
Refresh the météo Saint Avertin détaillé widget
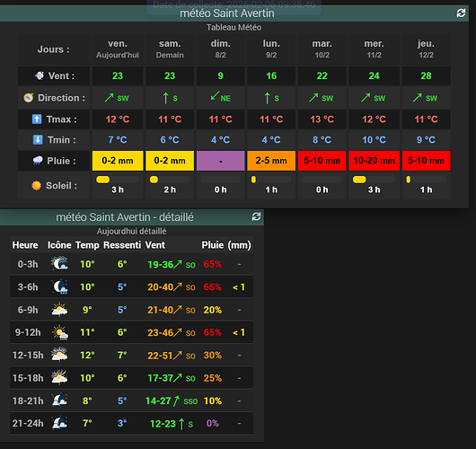tap(256, 216)
